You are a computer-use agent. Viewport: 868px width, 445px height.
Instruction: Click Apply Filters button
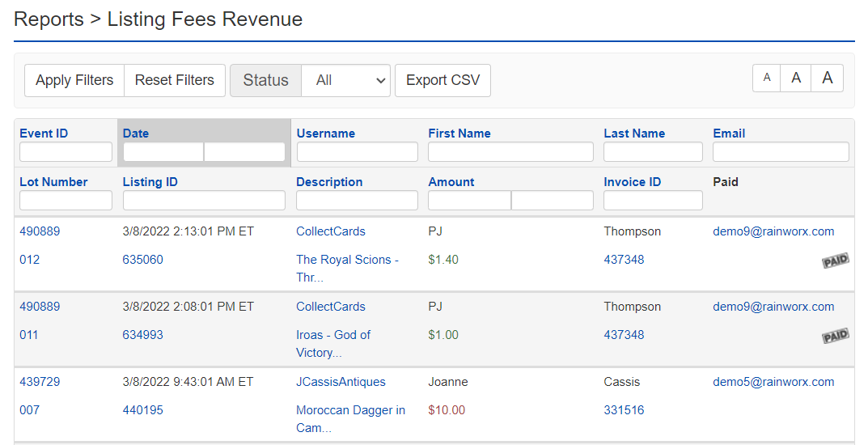(74, 80)
